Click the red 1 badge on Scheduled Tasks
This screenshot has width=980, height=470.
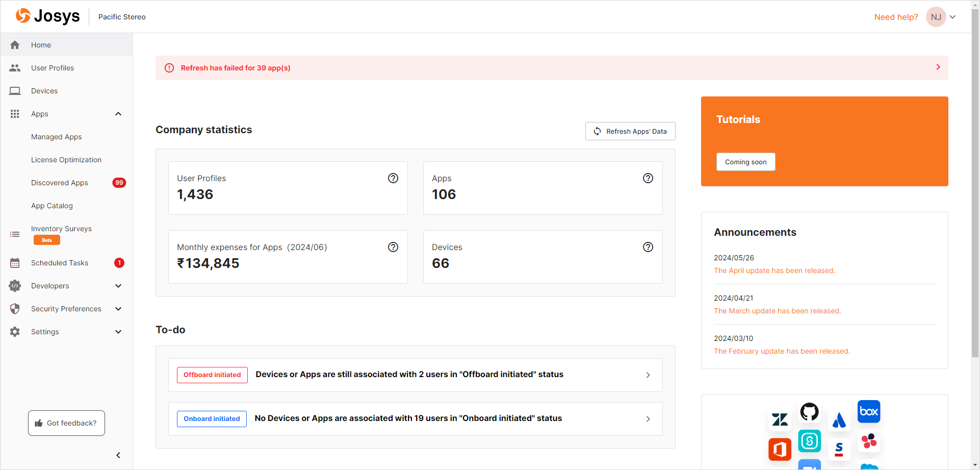coord(119,263)
